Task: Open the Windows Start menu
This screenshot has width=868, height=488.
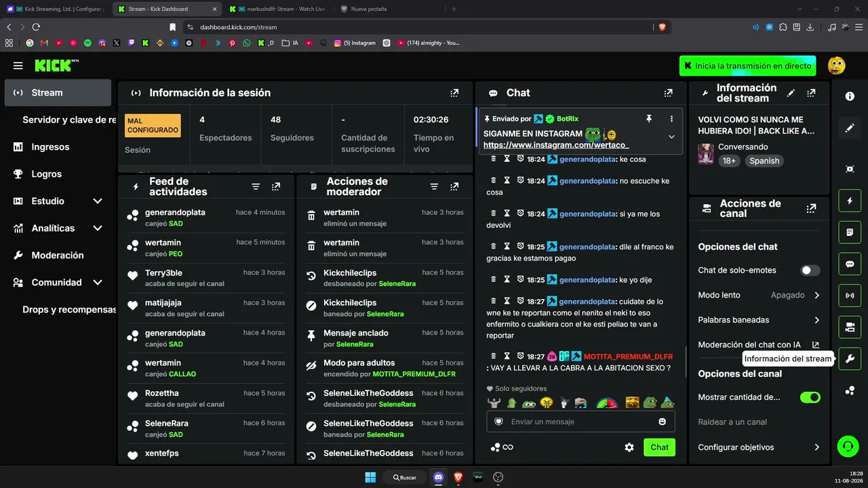Action: point(370,477)
